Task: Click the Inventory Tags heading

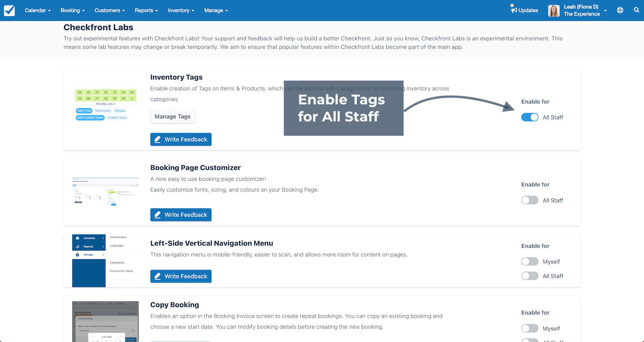Action: pos(176,77)
